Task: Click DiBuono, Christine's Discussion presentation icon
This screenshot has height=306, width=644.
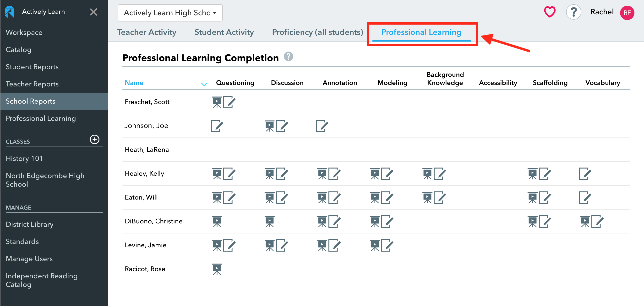Action: point(269,222)
